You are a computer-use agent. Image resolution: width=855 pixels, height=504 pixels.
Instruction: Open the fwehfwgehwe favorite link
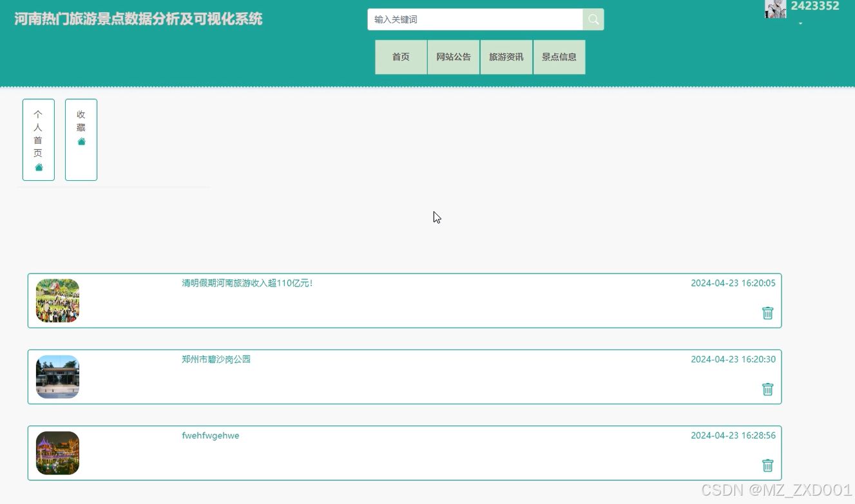211,436
